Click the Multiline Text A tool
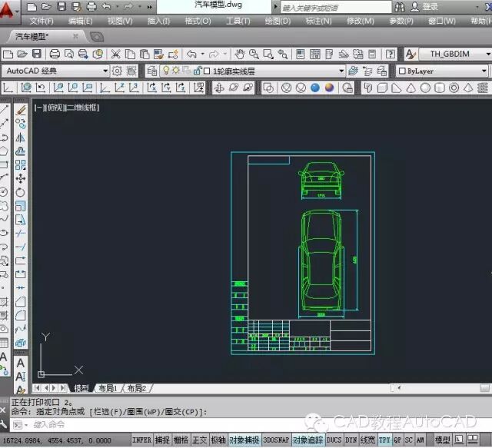Image resolution: width=492 pixels, height=448 pixels. click(21, 363)
